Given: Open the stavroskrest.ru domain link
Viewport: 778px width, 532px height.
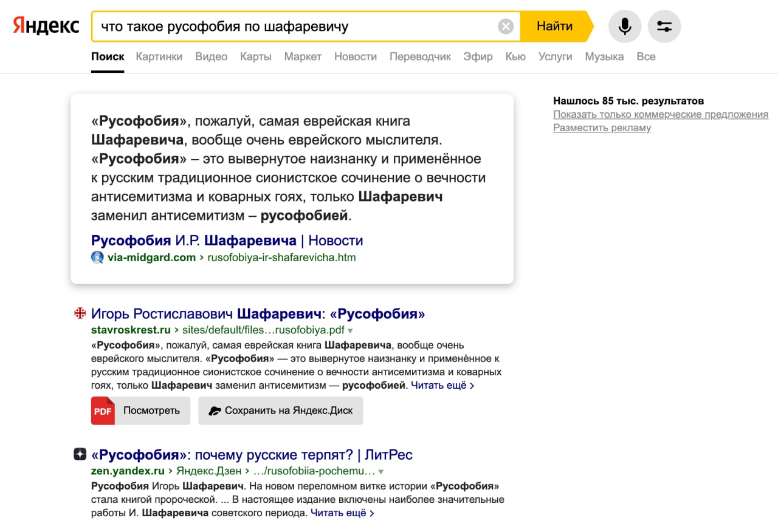Looking at the screenshot, I should click(x=131, y=330).
